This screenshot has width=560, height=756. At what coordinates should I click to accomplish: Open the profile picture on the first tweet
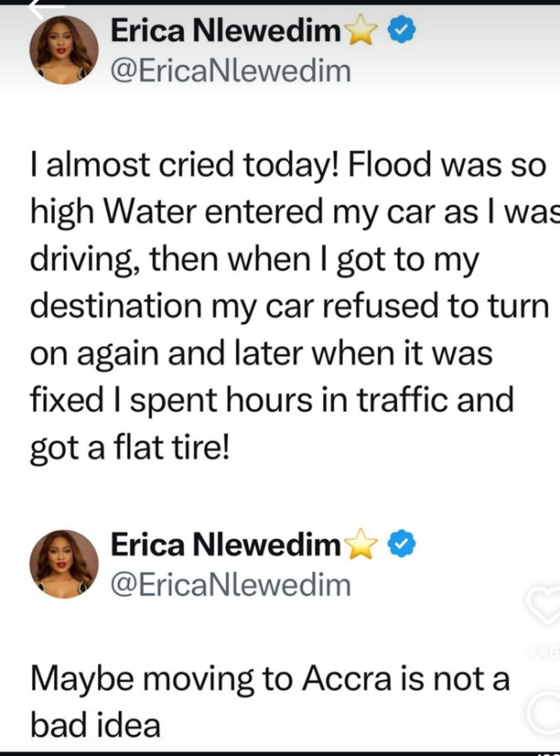coord(64,49)
